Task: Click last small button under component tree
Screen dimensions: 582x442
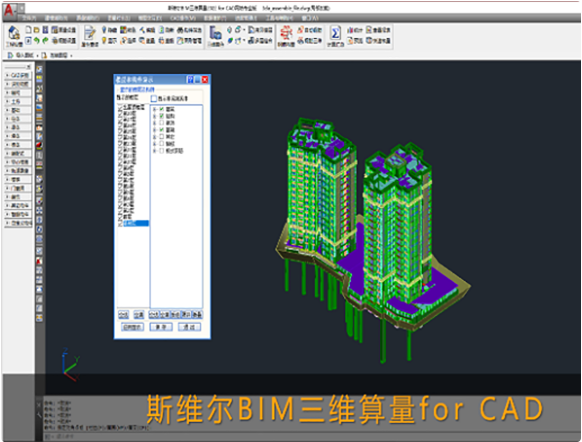Action: 197,315
